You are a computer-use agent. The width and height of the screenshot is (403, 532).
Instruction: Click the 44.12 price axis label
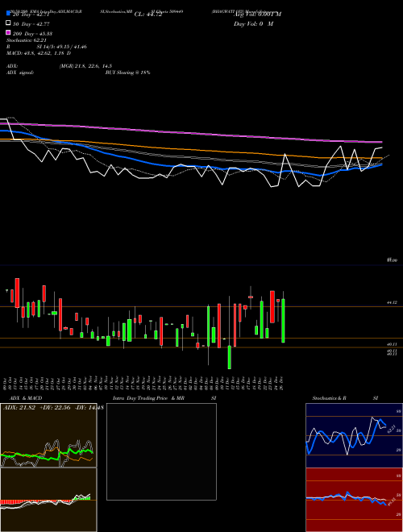393,302
